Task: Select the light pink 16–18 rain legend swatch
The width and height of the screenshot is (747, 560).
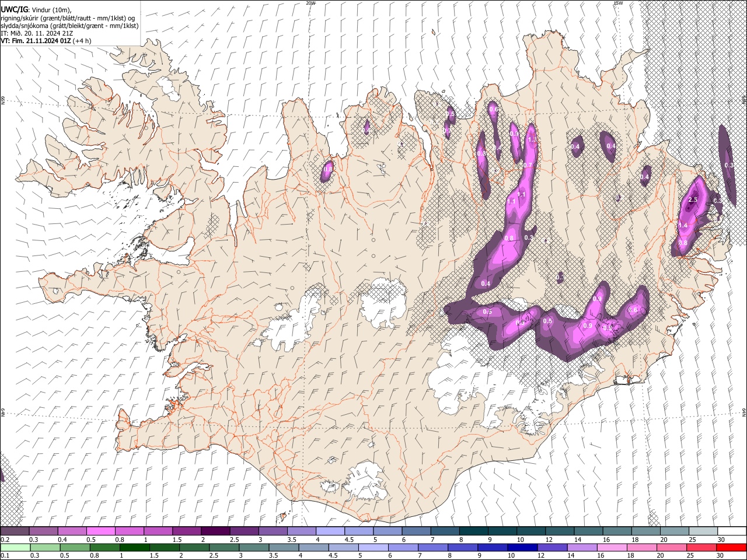Action: (x=613, y=547)
